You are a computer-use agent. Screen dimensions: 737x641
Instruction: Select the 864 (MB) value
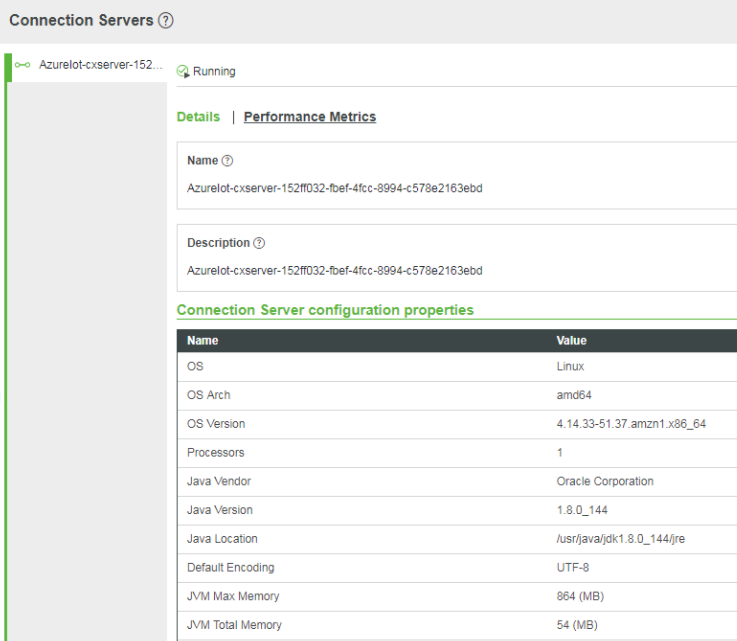tap(580, 596)
